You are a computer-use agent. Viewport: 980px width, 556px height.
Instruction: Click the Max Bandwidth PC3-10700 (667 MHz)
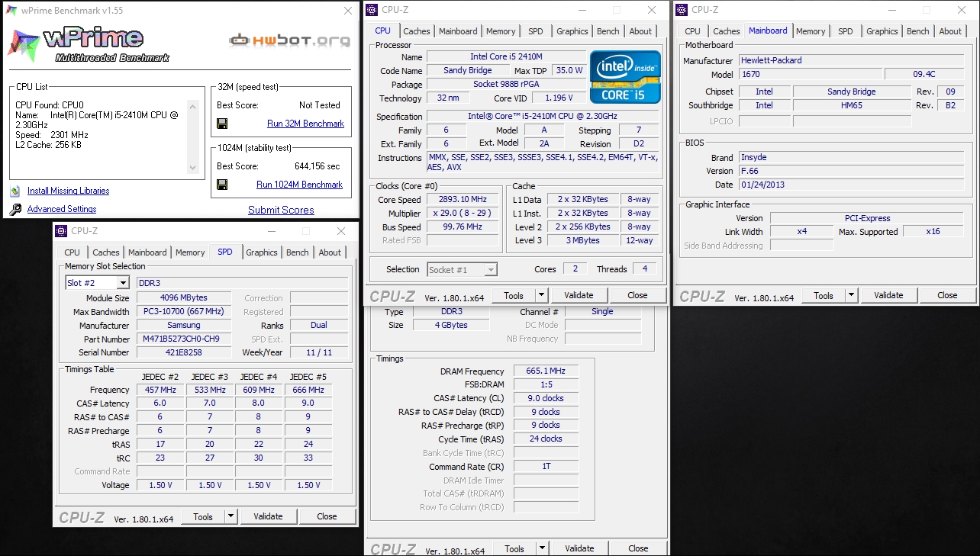(183, 311)
